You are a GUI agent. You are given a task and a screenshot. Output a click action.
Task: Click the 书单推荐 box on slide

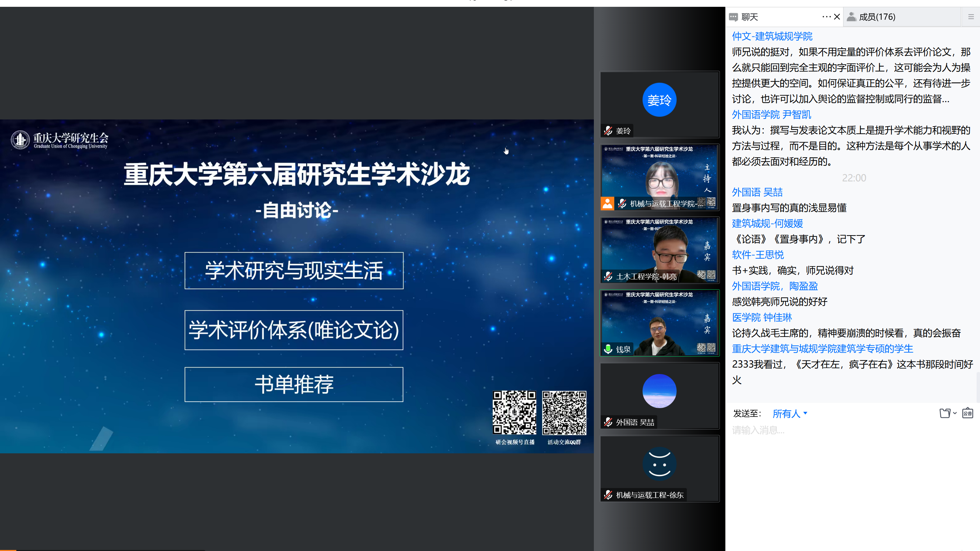click(294, 384)
